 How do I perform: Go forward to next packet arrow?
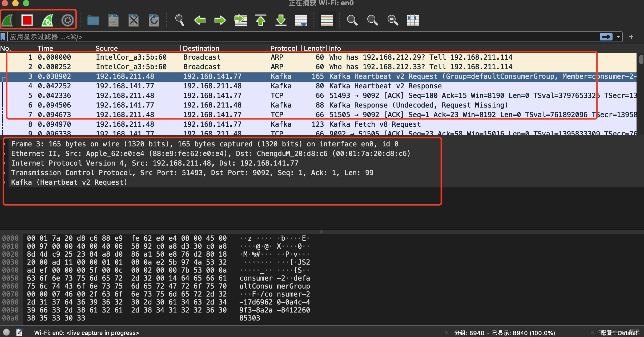point(220,20)
